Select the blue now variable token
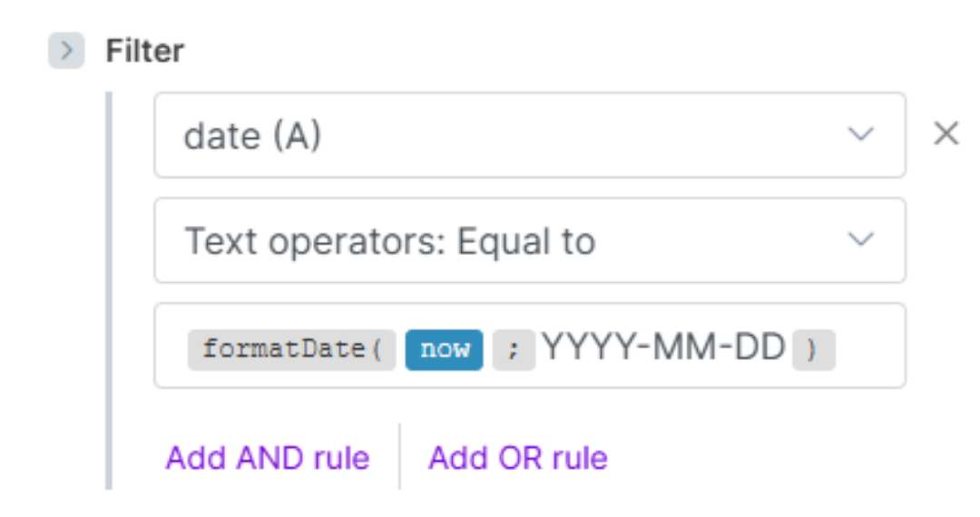This screenshot has height=517, width=980. [445, 349]
